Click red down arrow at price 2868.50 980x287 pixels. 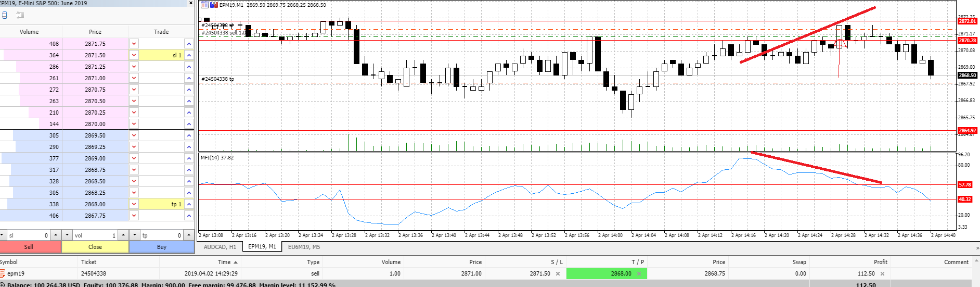click(134, 181)
